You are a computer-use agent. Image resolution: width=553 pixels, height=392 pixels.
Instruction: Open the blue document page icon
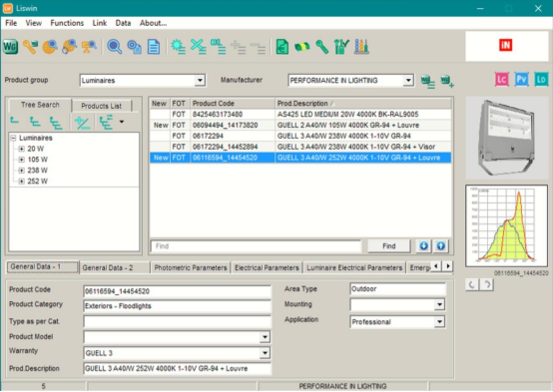[x=154, y=47]
